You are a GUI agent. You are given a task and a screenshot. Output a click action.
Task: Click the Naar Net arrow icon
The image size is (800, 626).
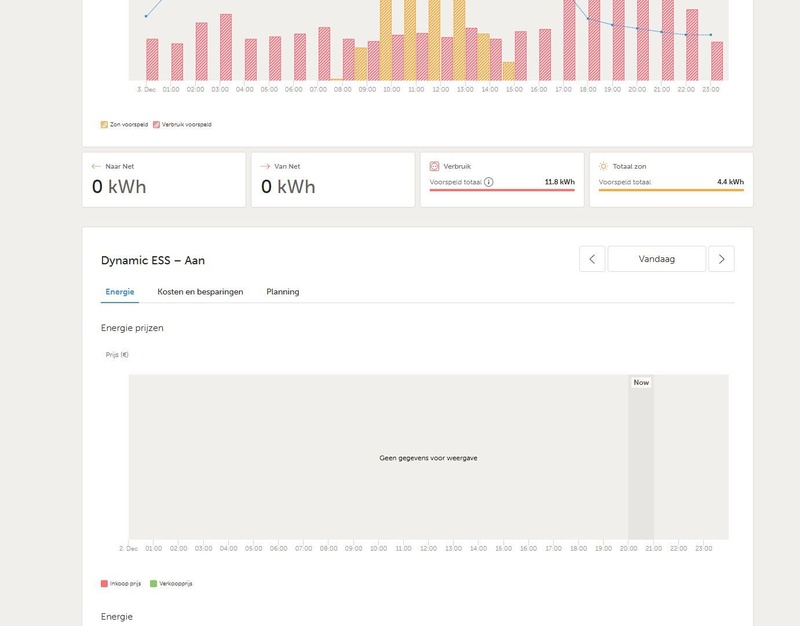pos(96,166)
